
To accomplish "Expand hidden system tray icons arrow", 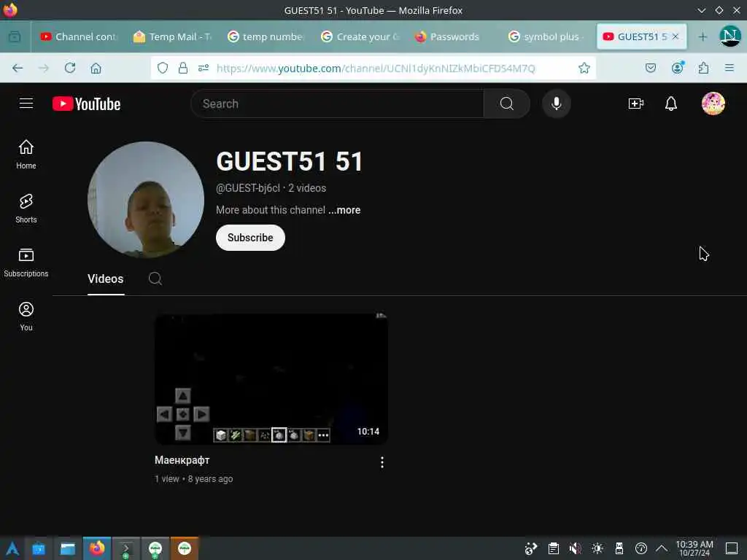I will pos(662,548).
